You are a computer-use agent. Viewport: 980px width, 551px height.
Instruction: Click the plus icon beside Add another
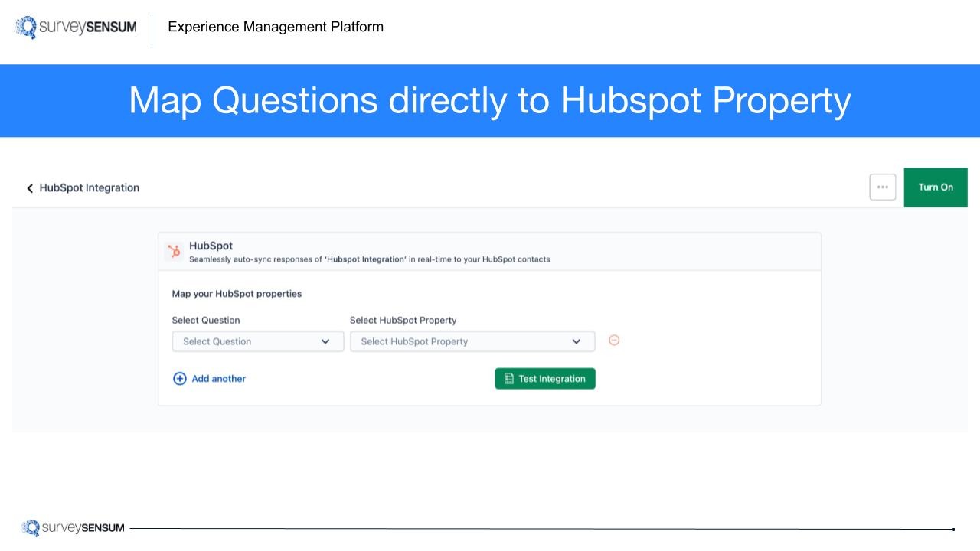point(179,378)
